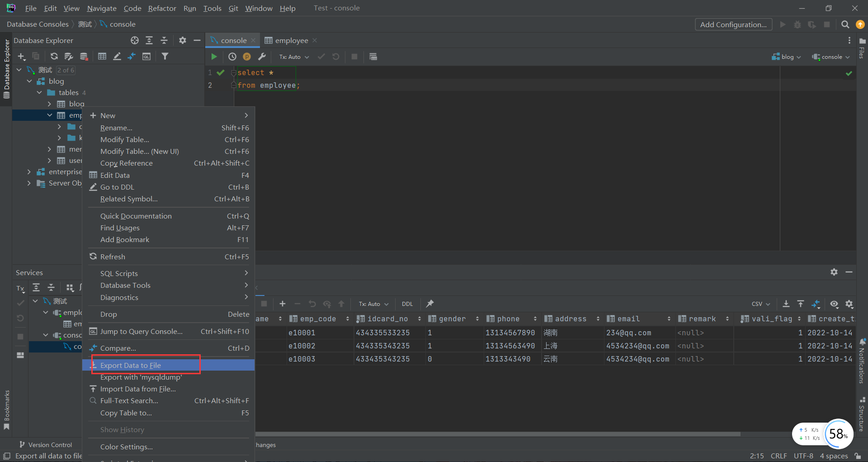868x462 pixels.
Task: Click the in-editor results toggle icon
Action: click(373, 57)
